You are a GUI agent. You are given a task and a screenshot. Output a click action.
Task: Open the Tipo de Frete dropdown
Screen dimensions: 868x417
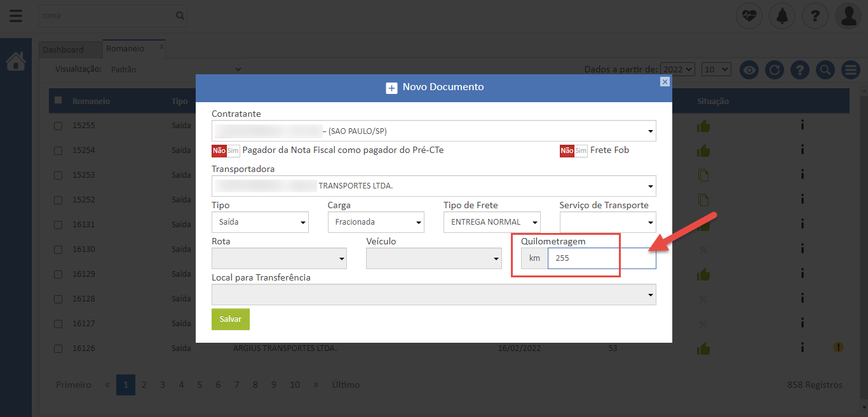coord(492,222)
